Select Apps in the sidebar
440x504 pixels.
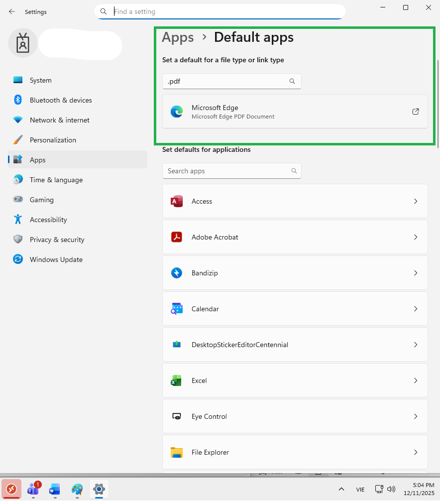coord(78,160)
